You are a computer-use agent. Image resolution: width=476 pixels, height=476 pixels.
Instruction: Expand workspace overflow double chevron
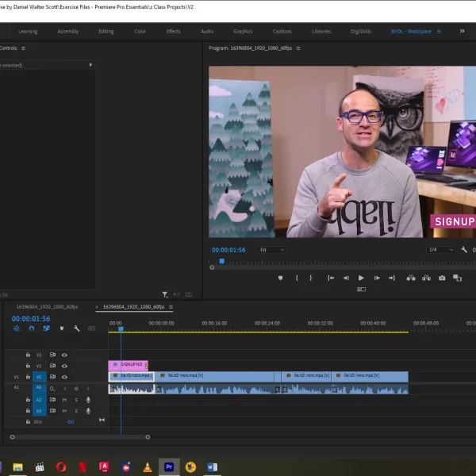pos(462,31)
